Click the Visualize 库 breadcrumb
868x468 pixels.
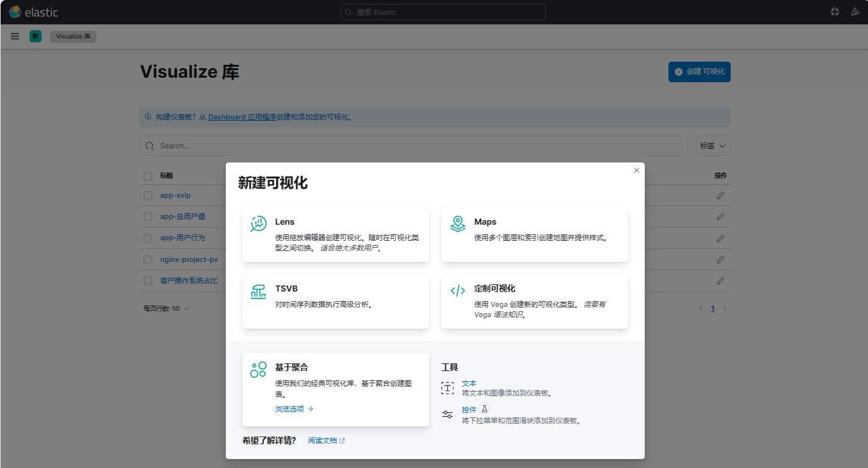click(x=73, y=37)
